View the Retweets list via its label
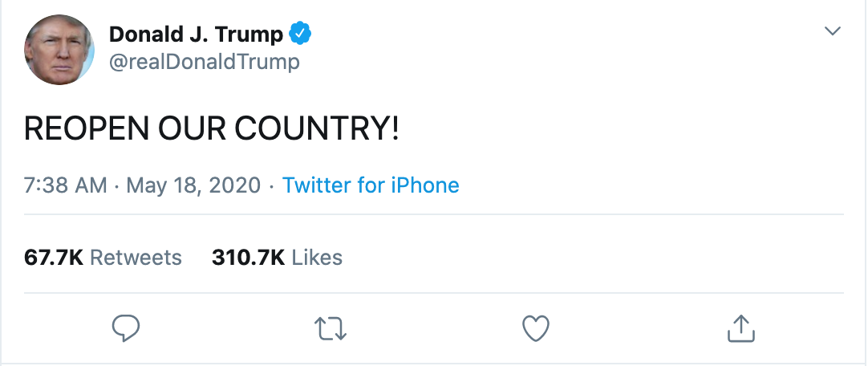 pos(136,258)
